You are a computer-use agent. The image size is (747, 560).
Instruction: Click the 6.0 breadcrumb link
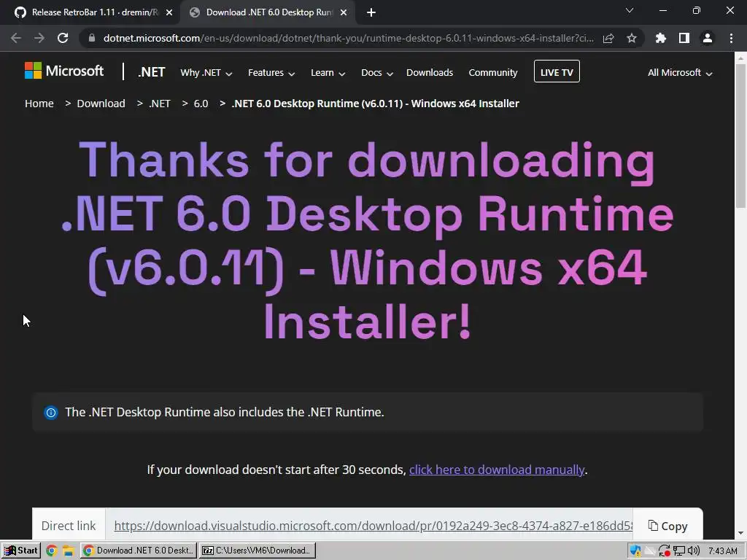[x=201, y=104]
